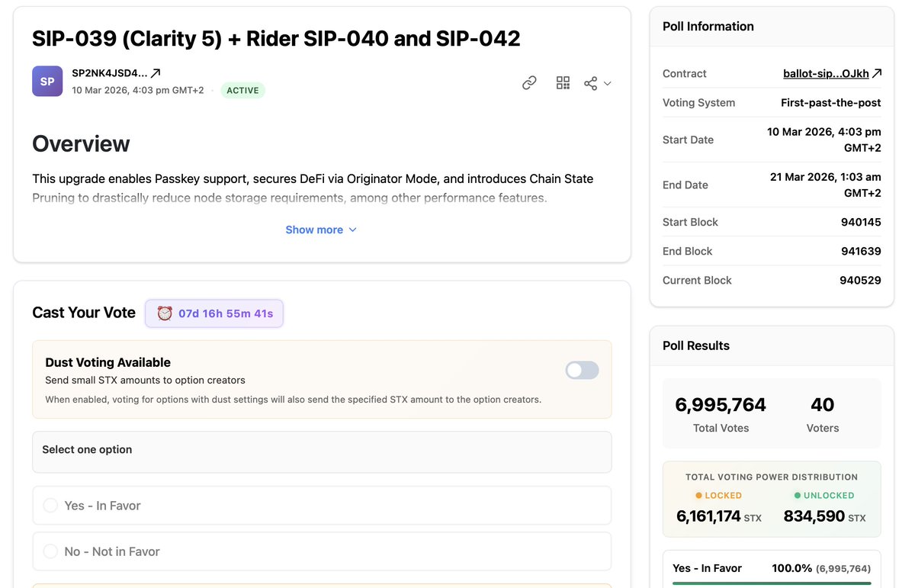
Task: Click the voters count 40
Action: pos(823,405)
